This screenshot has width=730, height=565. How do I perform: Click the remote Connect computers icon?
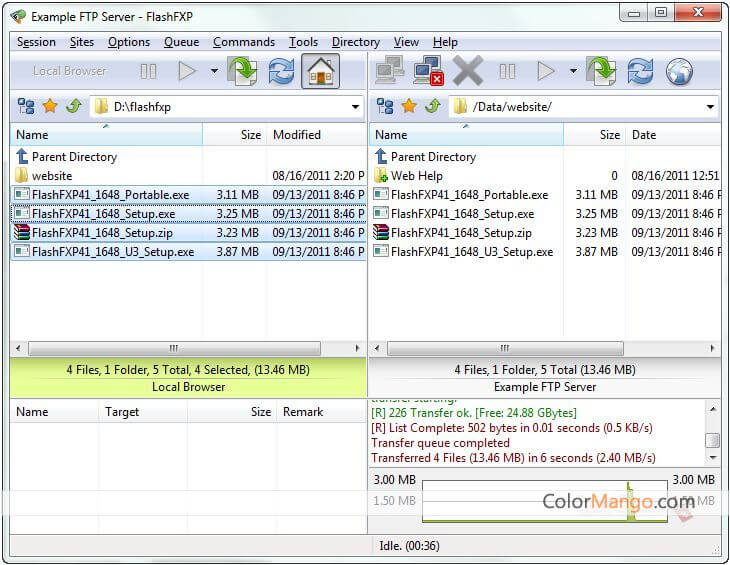389,71
